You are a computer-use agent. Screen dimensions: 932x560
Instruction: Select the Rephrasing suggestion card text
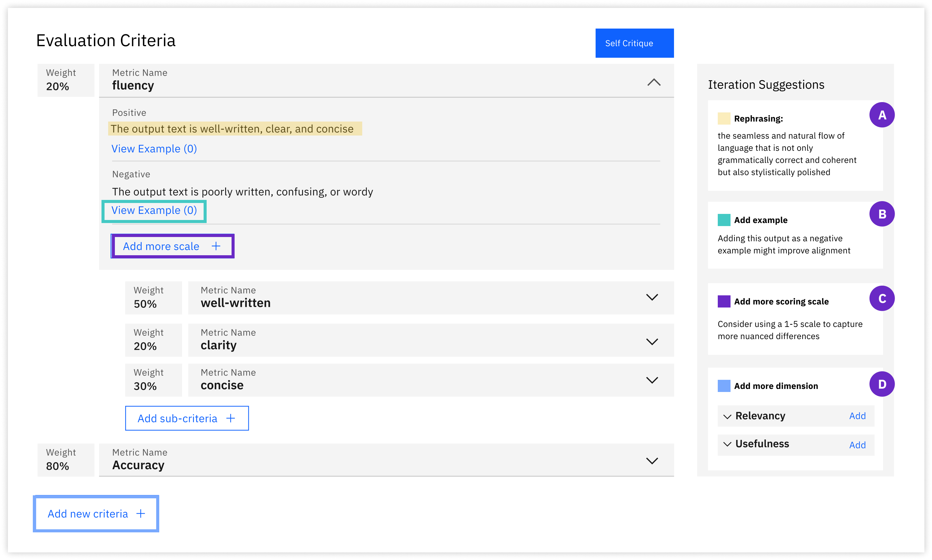(787, 154)
